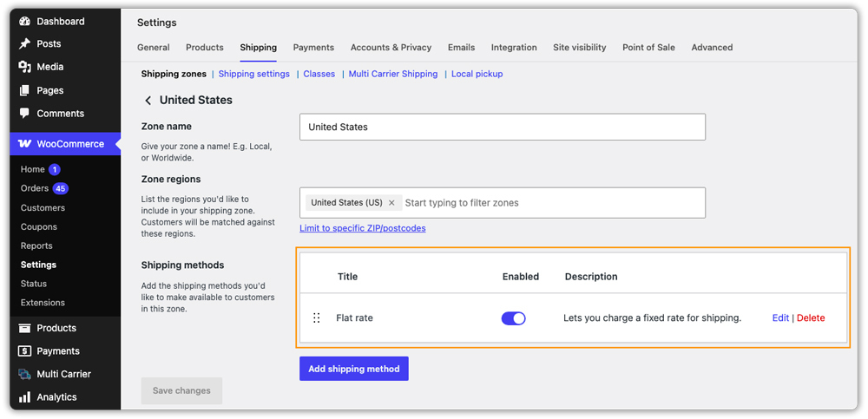Open the Shipping settings sub-link

pos(254,74)
